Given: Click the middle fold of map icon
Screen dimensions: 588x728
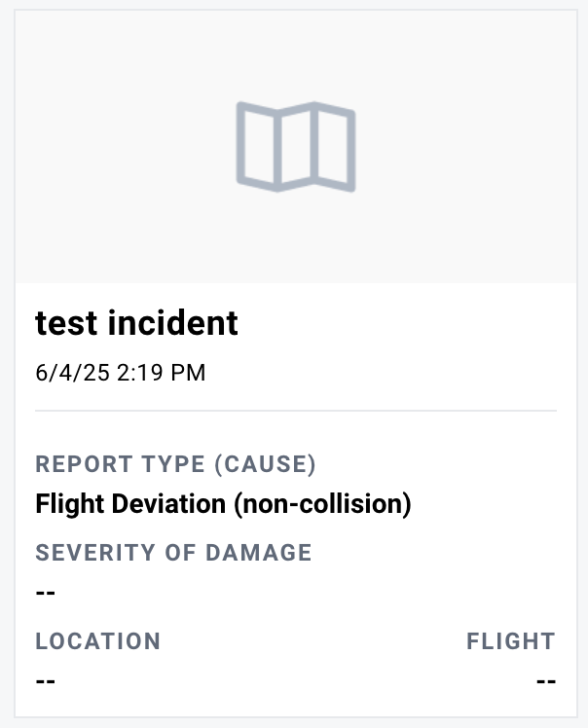Looking at the screenshot, I should click(296, 146).
